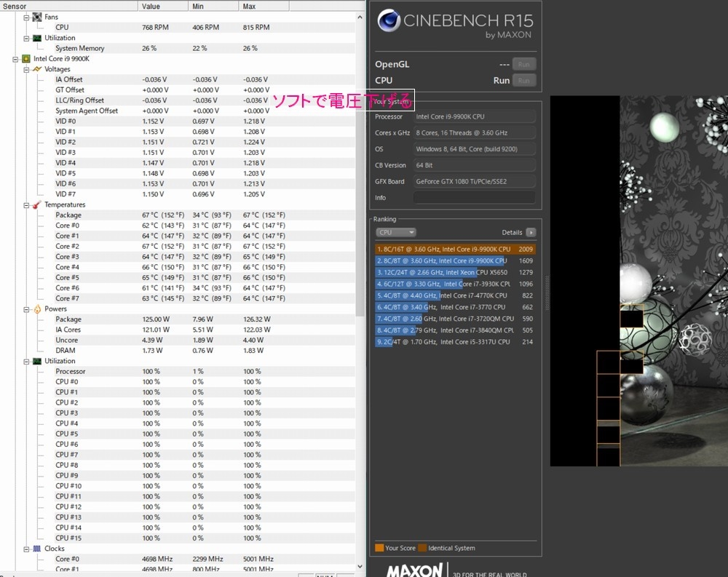
Task: Click the OS field Windows 8 64 Bit
Action: point(474,149)
